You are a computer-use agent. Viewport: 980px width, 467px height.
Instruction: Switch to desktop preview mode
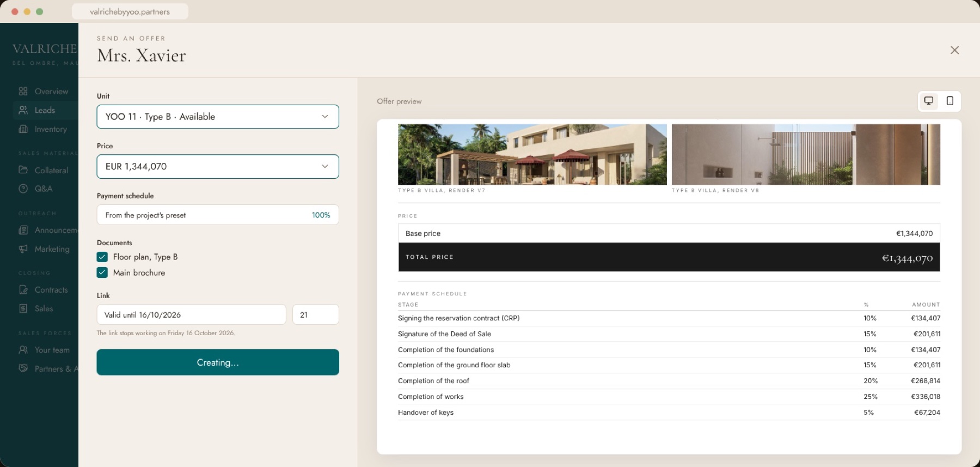click(x=929, y=101)
